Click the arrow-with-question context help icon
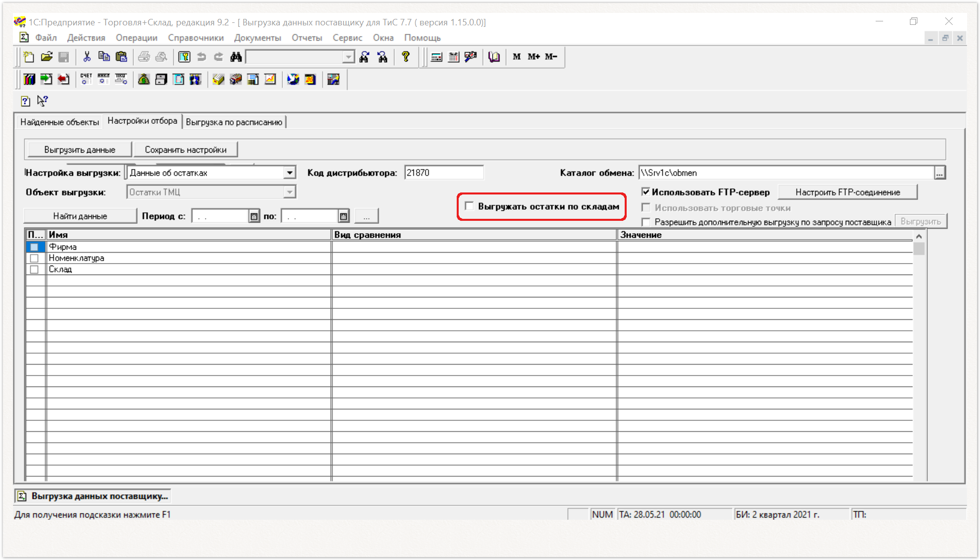Screen dimensions: 980x560 tap(43, 101)
